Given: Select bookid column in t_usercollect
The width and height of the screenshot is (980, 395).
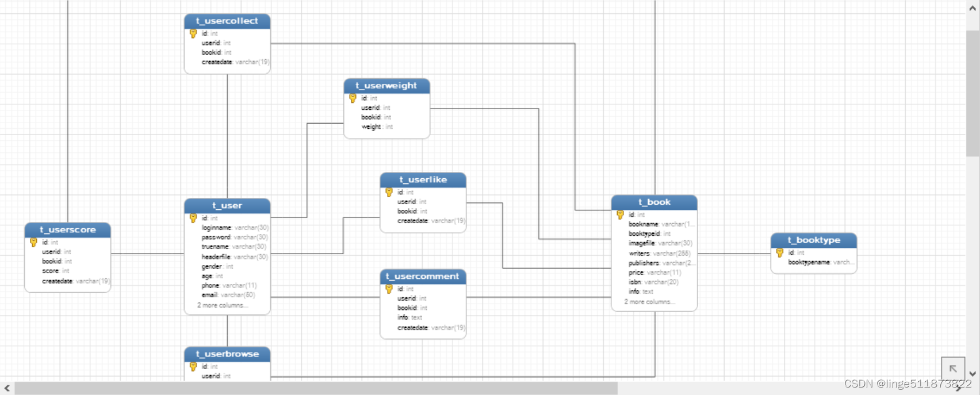Looking at the screenshot, I should pos(216,52).
